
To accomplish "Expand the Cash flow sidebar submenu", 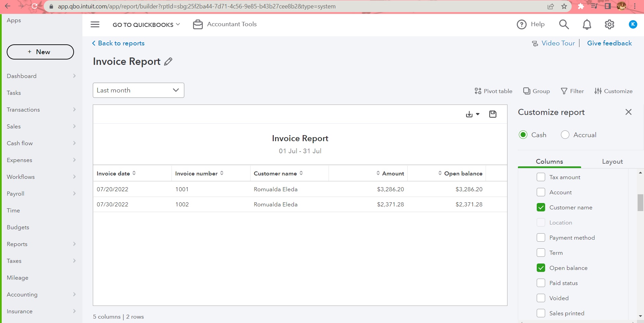I will (74, 143).
